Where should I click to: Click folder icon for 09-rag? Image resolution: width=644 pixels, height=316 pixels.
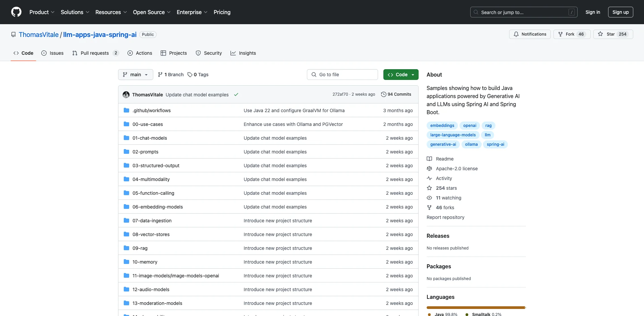[126, 248]
